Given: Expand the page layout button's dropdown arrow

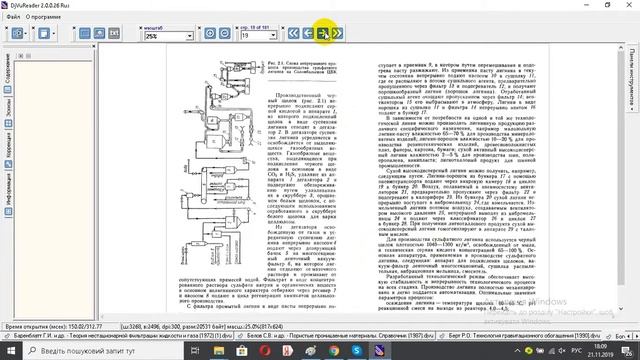Looking at the screenshot, I should click(53, 33).
